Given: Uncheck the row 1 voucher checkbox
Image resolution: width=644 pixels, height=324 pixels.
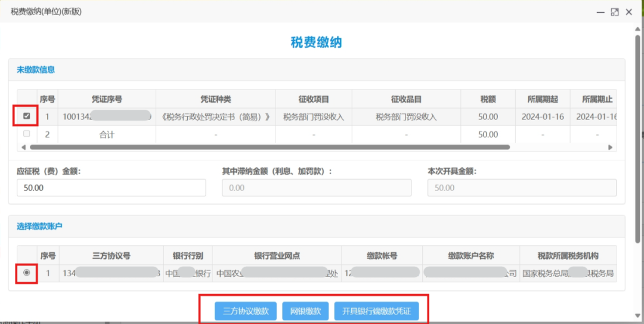Looking at the screenshot, I should (x=27, y=116).
